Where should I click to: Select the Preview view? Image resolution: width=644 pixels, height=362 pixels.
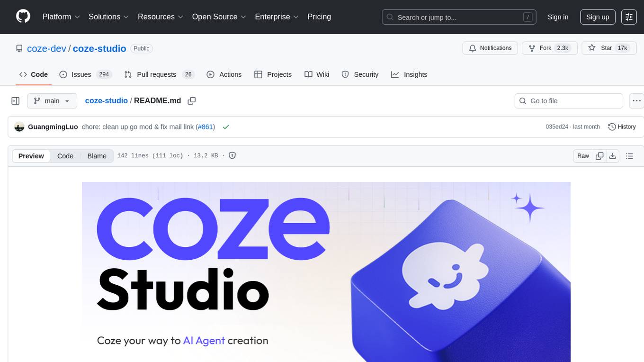click(x=31, y=156)
